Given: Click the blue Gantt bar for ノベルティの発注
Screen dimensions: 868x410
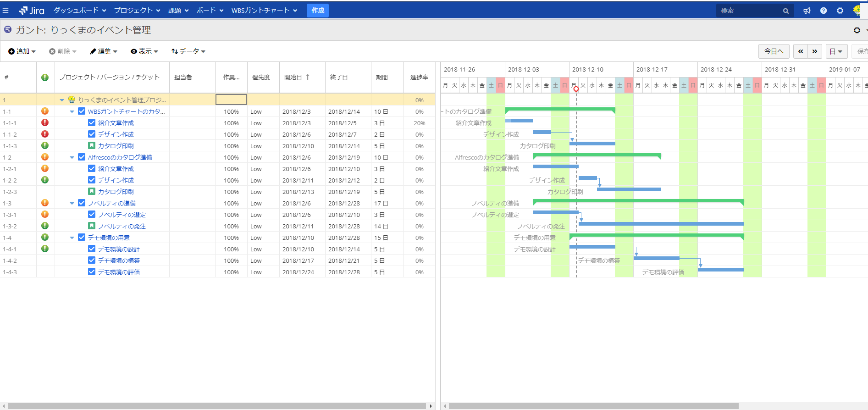Looking at the screenshot, I should pos(661,224).
